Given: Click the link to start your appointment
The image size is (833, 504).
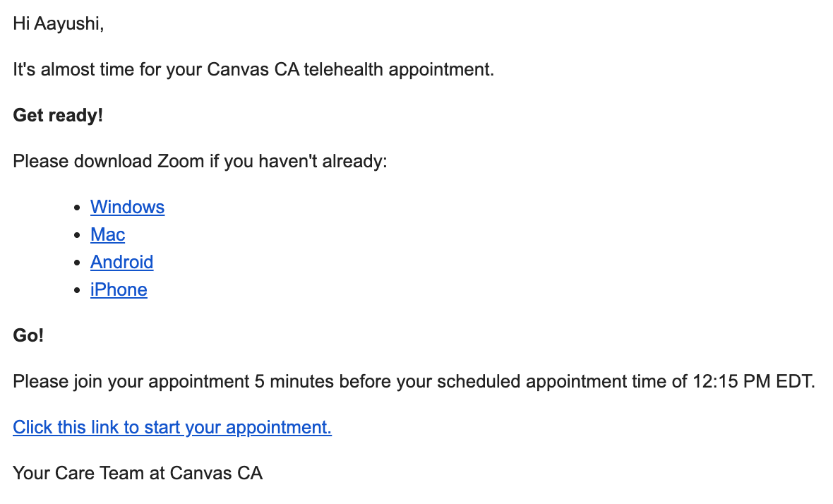Looking at the screenshot, I should click(172, 427).
